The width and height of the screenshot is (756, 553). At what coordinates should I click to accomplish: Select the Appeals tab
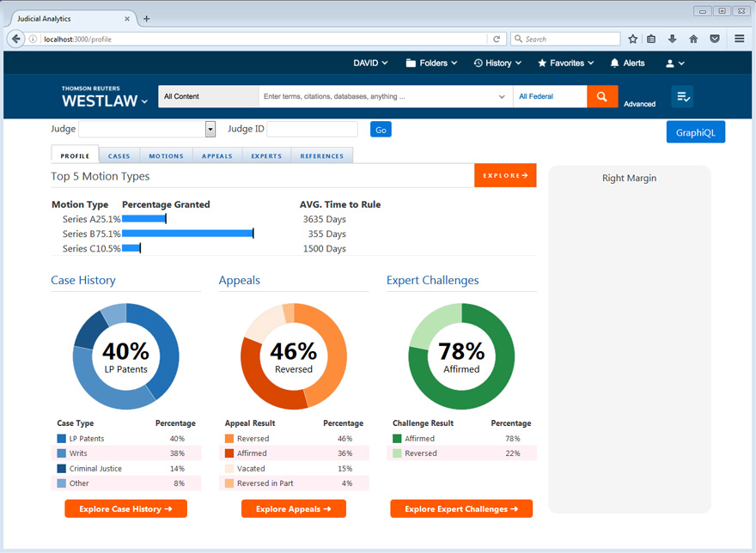click(217, 156)
